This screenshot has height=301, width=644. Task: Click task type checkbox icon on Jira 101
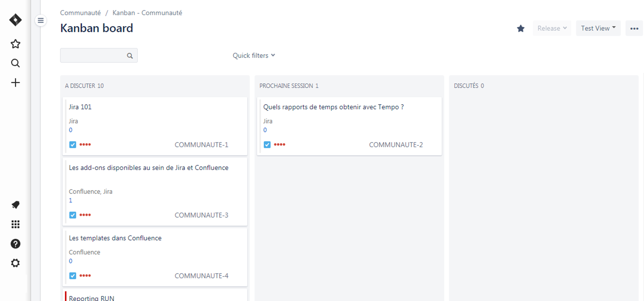coord(73,144)
